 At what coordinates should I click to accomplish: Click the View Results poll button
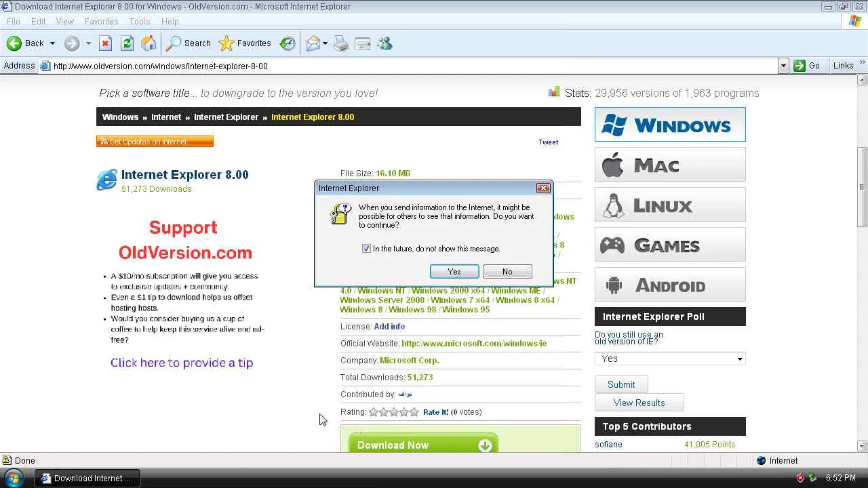pyautogui.click(x=639, y=403)
